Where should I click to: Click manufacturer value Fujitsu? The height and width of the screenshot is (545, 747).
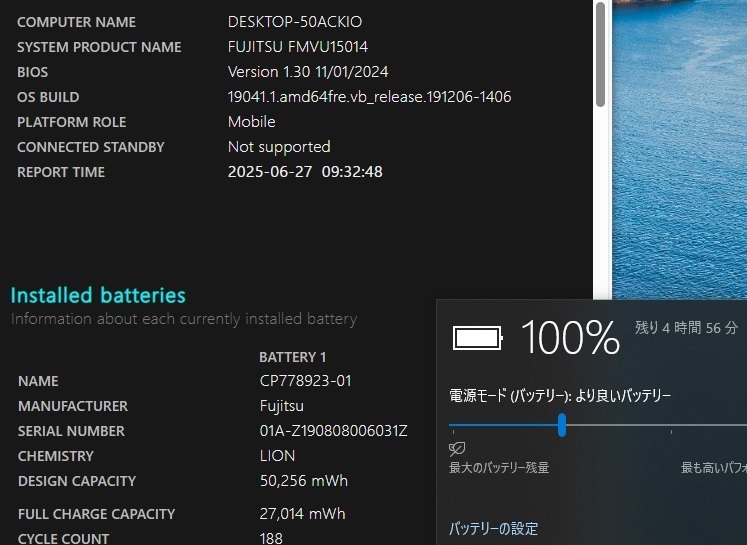(282, 406)
